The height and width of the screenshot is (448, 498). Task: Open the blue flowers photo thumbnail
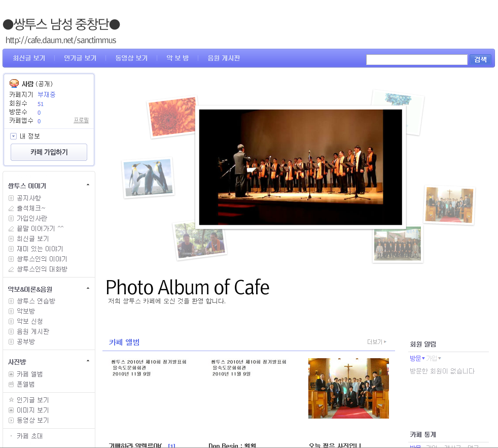click(398, 112)
